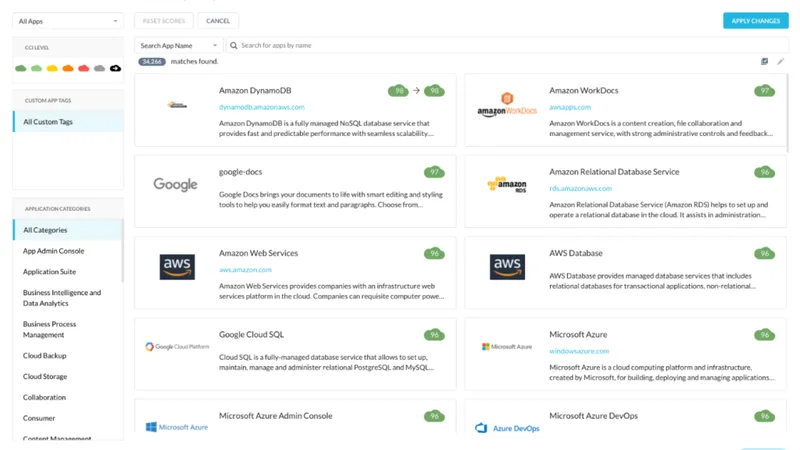800x450 pixels.
Task: Click the Amazon WorkDocs score cloud 97
Action: pos(764,91)
